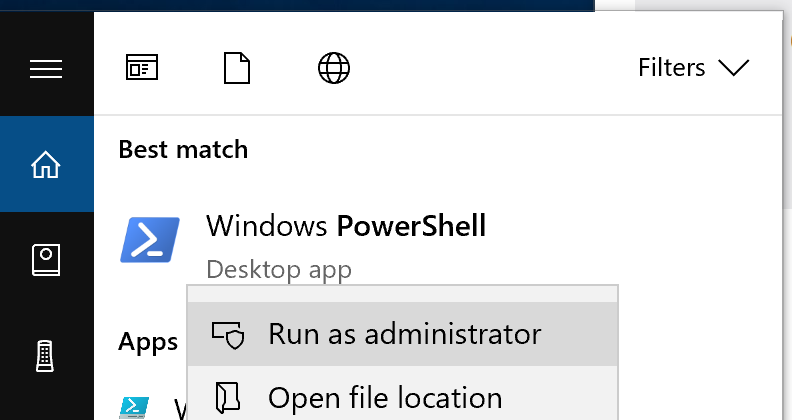Click the Best match heading
Image resolution: width=792 pixels, height=420 pixels.
183,150
